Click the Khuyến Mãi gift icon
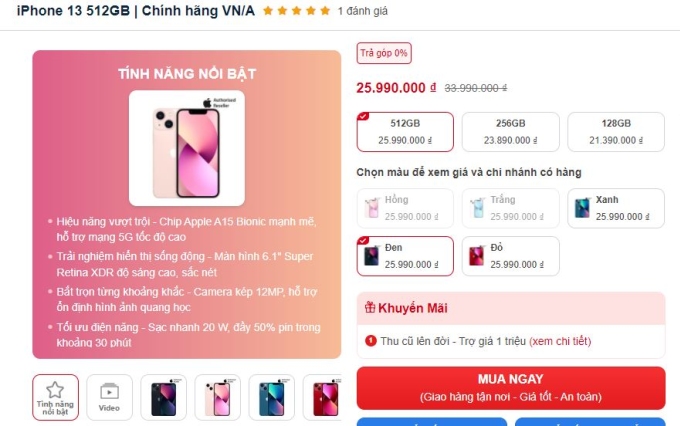This screenshot has width=680, height=426. click(x=370, y=308)
